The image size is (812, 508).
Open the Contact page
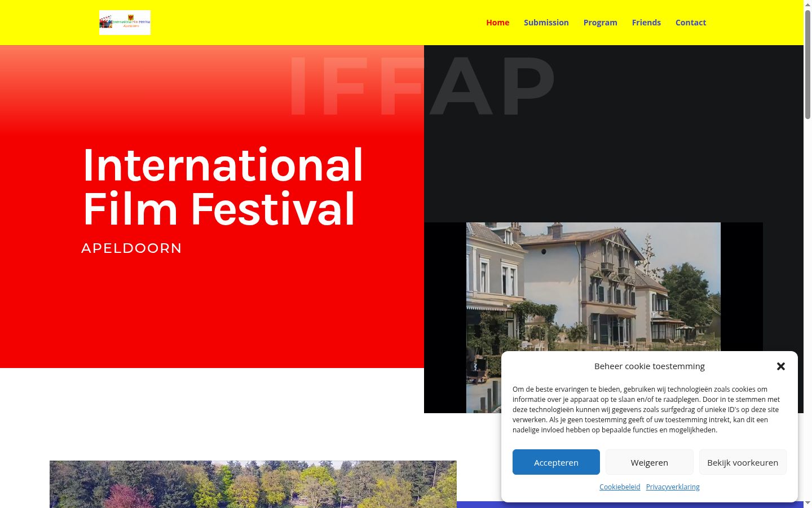coord(691,23)
